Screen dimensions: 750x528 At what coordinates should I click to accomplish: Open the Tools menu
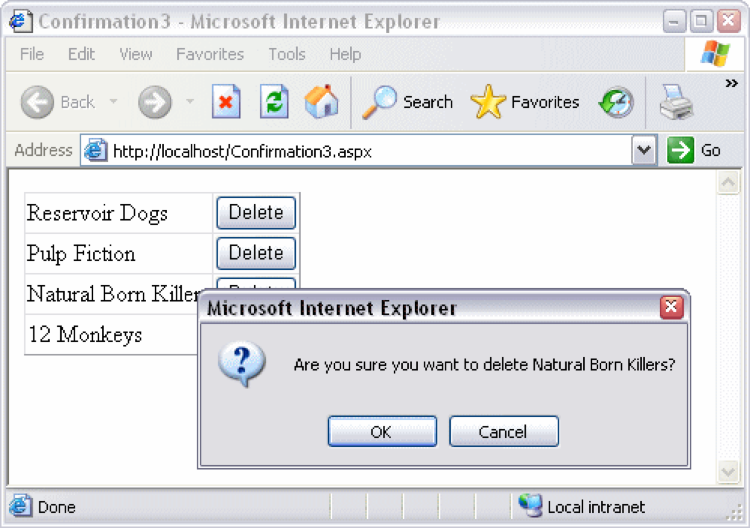click(287, 54)
